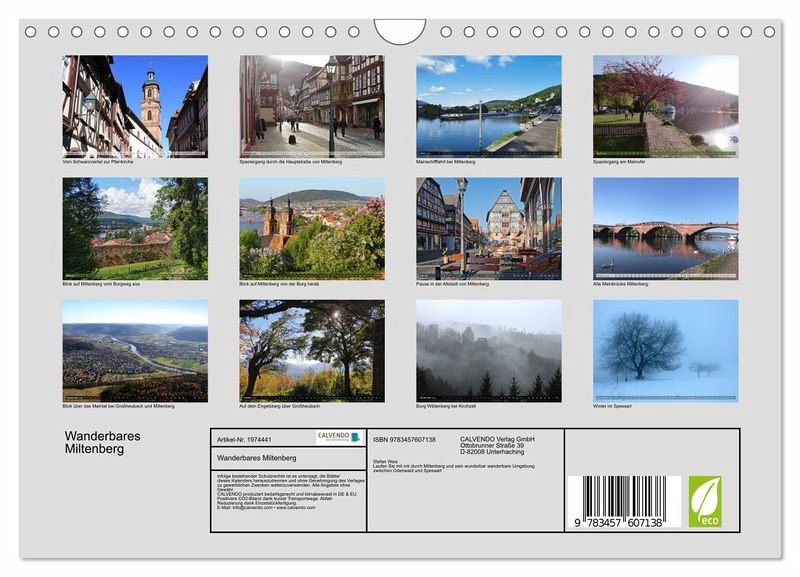Image resolution: width=800 pixels, height=577 pixels.
Task: Click the CALVENDO Verlag GmbH address
Action: (x=497, y=445)
